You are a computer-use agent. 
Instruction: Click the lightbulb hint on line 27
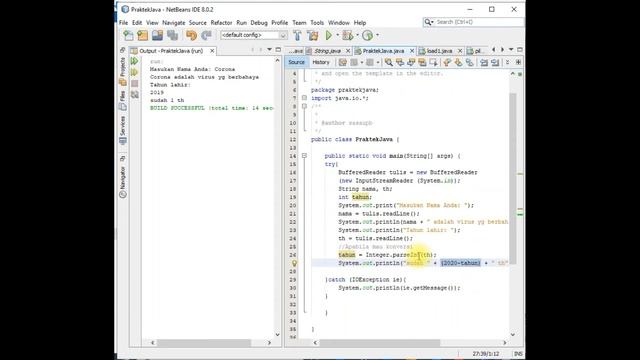point(294,263)
